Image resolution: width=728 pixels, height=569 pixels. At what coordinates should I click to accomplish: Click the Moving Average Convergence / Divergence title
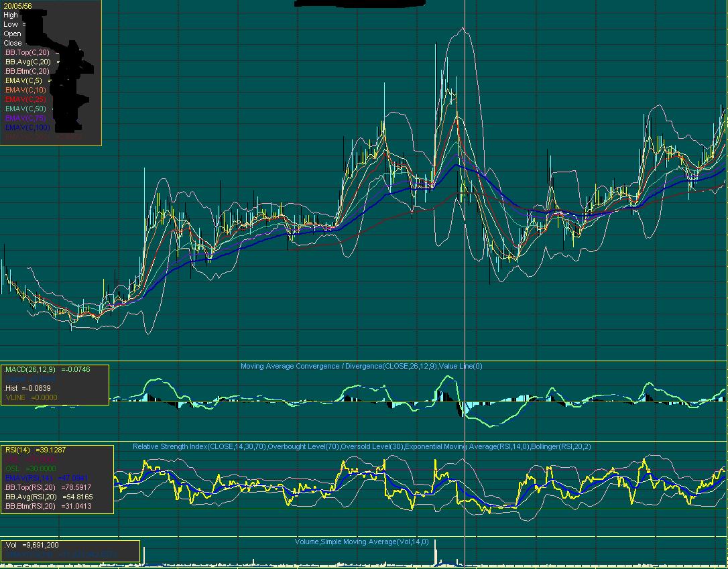(x=361, y=367)
